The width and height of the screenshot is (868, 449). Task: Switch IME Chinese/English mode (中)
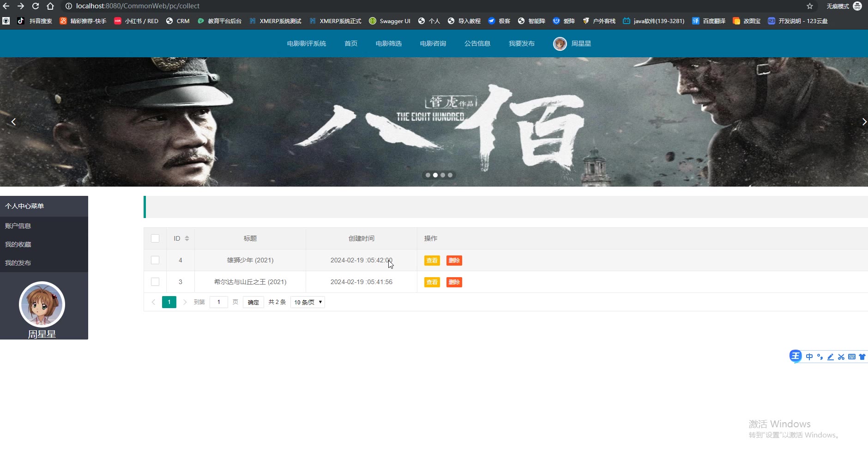point(809,357)
